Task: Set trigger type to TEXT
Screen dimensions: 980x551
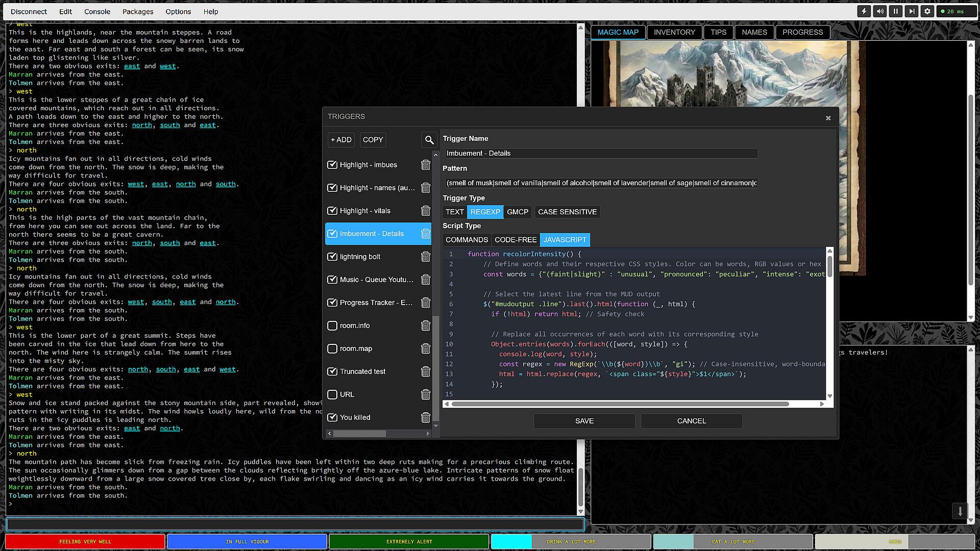Action: pos(454,212)
